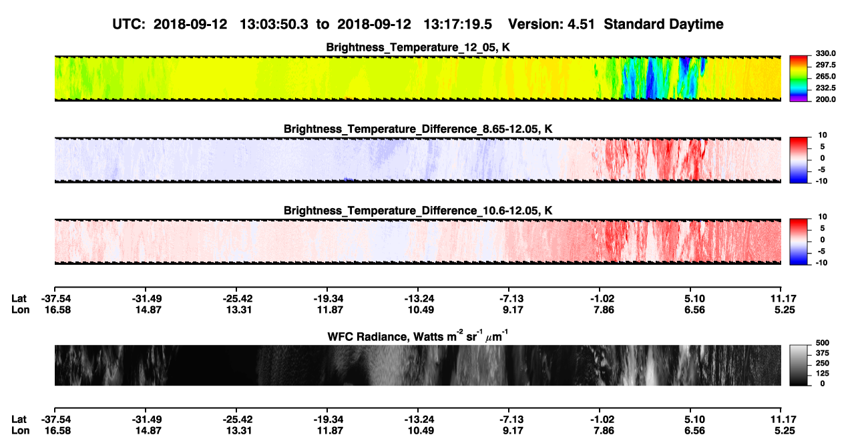Click latitude '-19.34' on the upper axis

327,298
